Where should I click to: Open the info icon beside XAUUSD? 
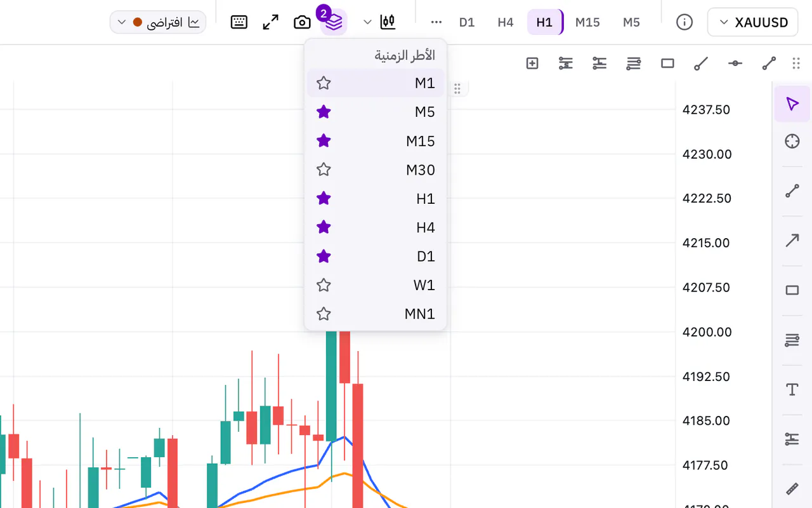pyautogui.click(x=684, y=22)
